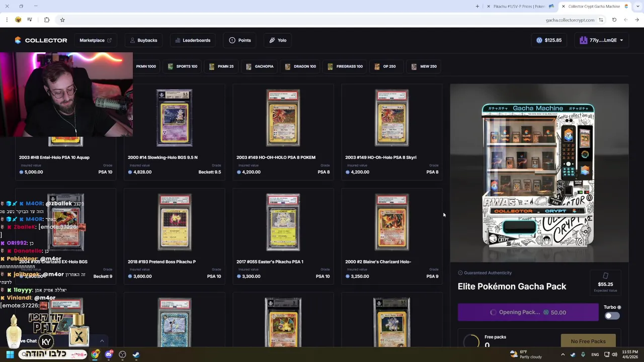Select the DRAGON 100 pack tab
Image resolution: width=644 pixels, height=362 pixels.
[x=300, y=66]
